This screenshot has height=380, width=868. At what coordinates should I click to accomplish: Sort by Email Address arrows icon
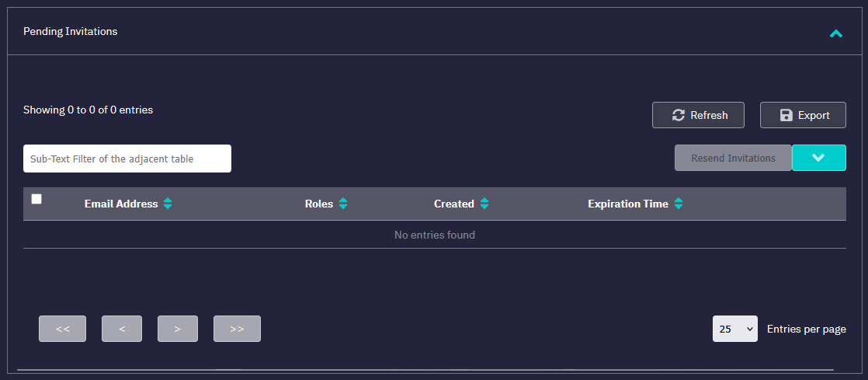point(168,204)
